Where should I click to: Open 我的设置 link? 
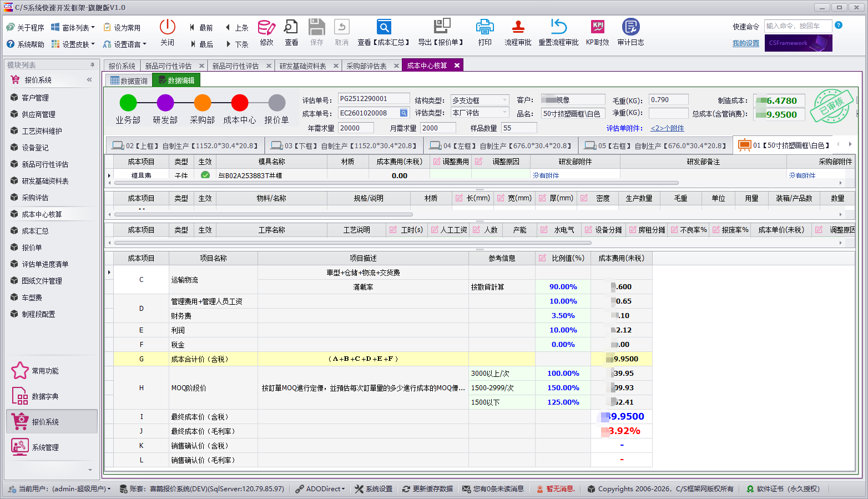pyautogui.click(x=745, y=43)
